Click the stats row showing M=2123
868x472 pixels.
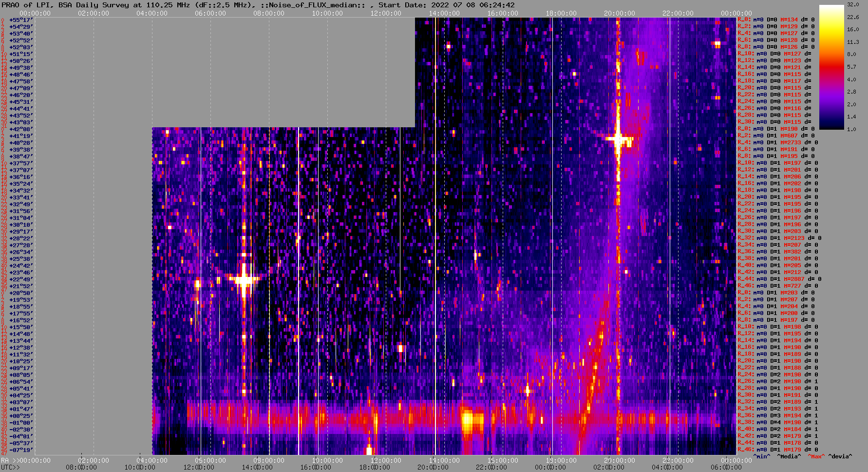(x=779, y=238)
